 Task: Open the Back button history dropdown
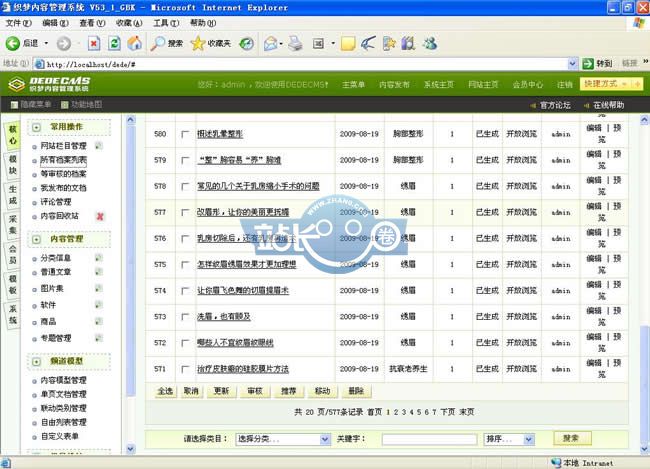46,43
